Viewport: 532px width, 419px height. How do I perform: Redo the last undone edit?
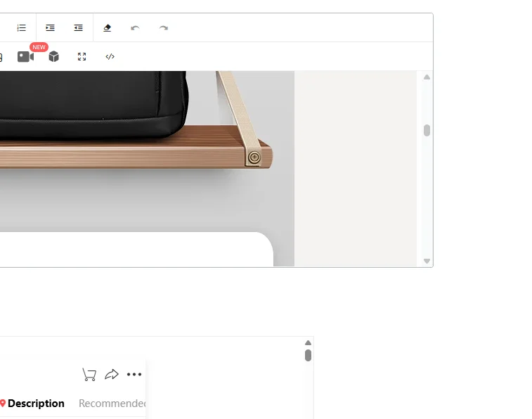pos(164,28)
